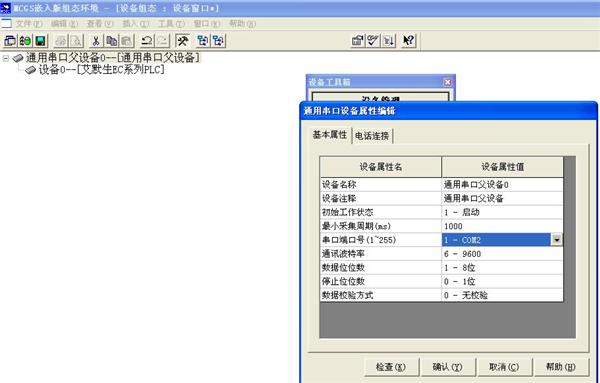The height and width of the screenshot is (383, 600).
Task: Collapse the 通用串口父设备0 tree node
Action: (x=5, y=59)
